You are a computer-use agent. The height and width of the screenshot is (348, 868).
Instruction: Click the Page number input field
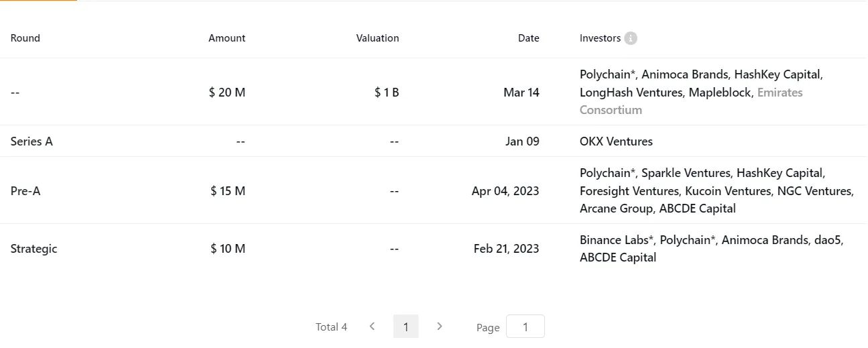[x=525, y=327]
